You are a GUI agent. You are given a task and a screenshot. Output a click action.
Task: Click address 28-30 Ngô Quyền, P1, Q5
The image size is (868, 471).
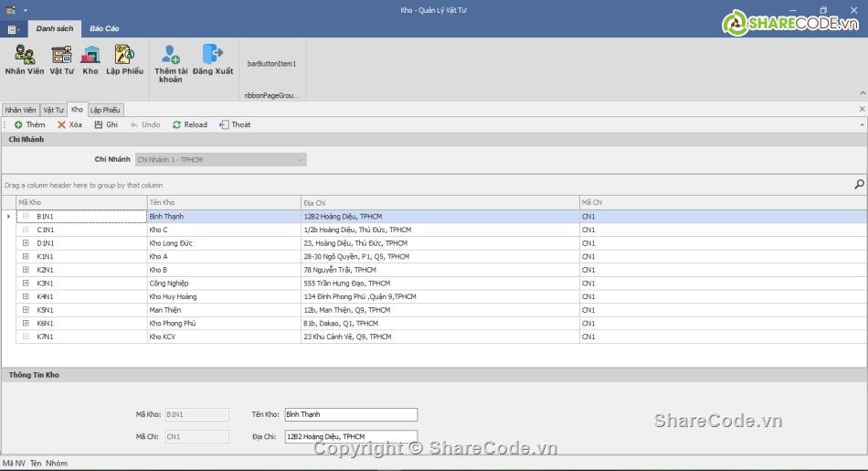pyautogui.click(x=440, y=257)
